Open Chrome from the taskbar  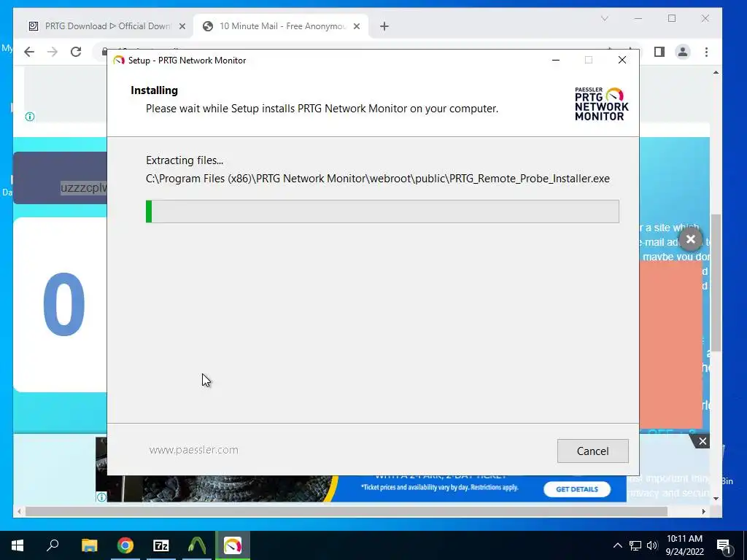pos(125,545)
